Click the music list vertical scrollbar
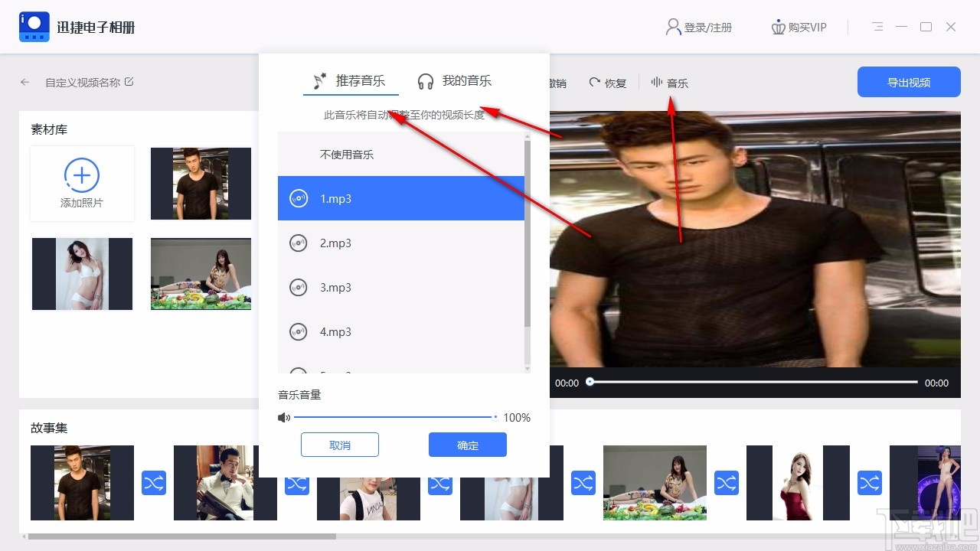This screenshot has width=980, height=551. click(x=527, y=233)
